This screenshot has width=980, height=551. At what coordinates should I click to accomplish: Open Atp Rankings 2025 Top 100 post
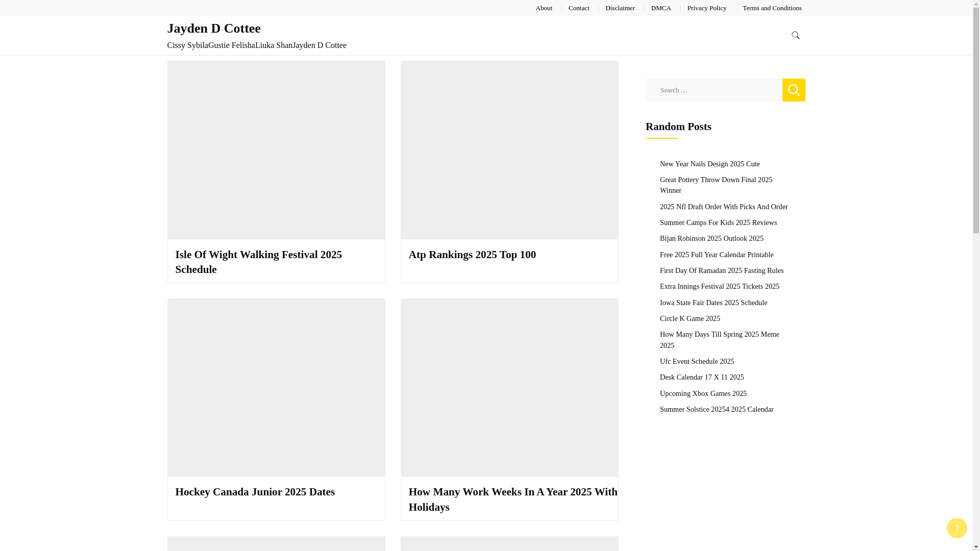(x=472, y=255)
